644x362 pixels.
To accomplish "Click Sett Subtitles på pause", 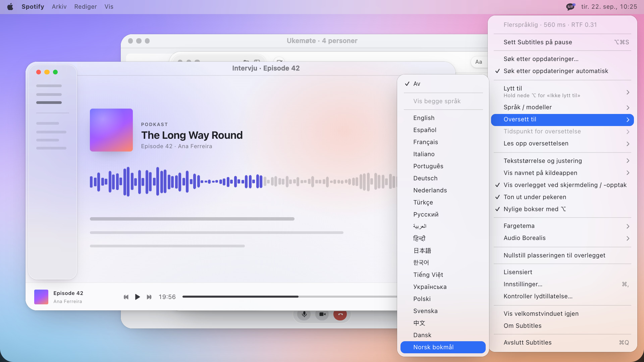I will coord(562,42).
